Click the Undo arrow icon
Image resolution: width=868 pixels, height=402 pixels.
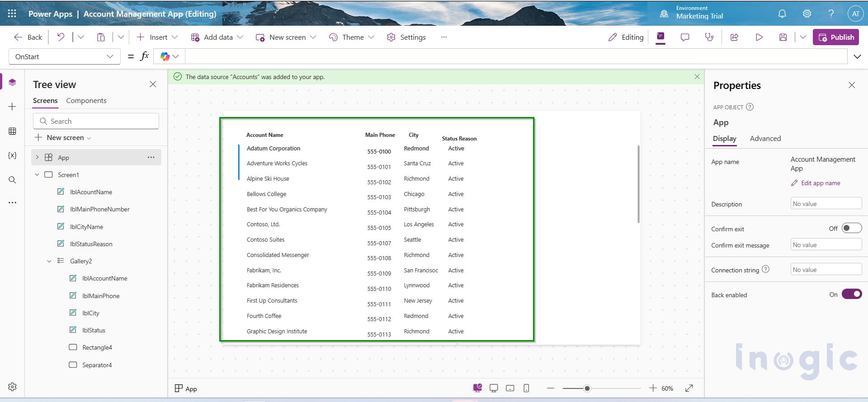pos(61,37)
